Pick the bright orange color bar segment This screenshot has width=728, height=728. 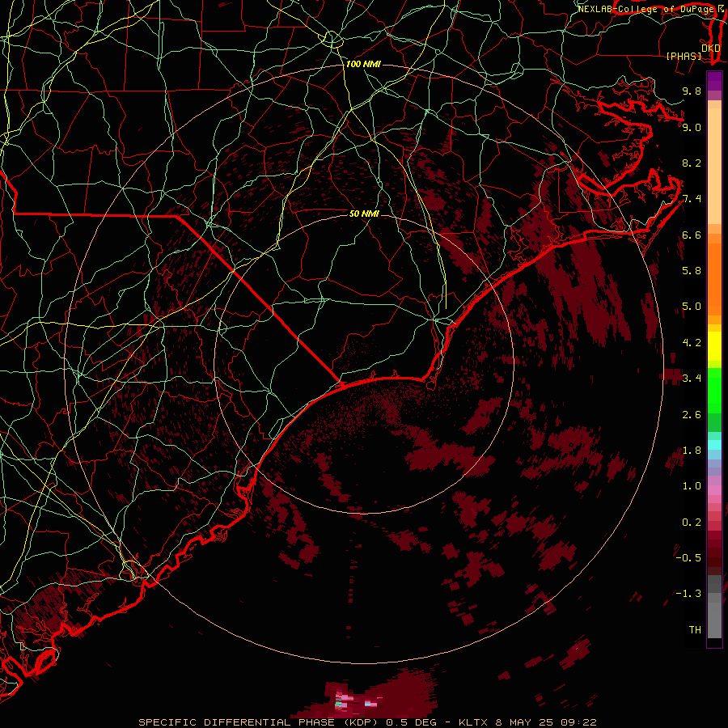coord(714,280)
